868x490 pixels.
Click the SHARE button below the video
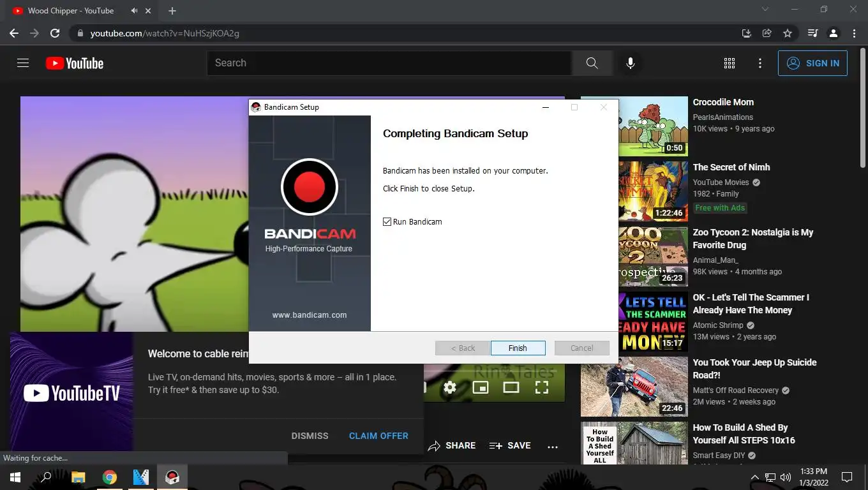(452, 446)
